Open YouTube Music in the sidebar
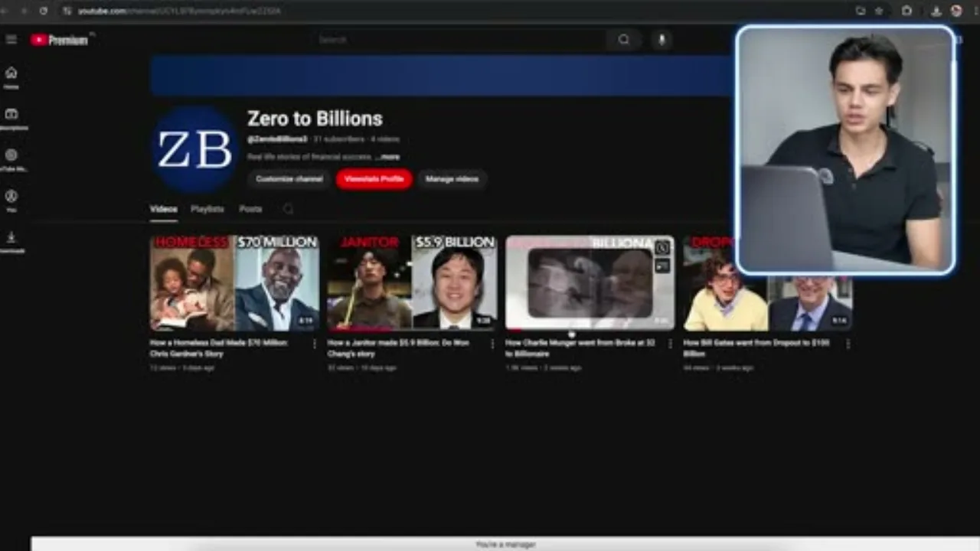 (x=11, y=160)
